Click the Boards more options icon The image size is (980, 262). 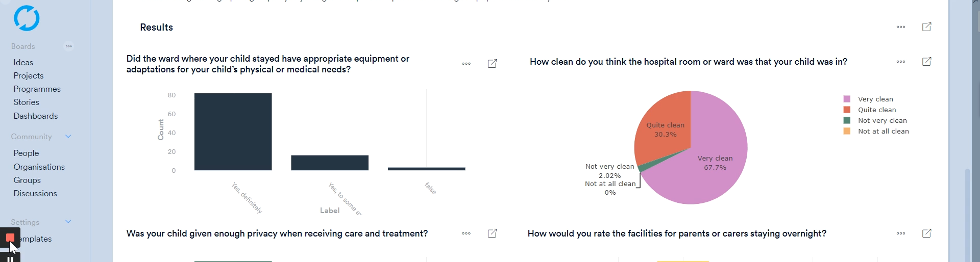tap(68, 46)
